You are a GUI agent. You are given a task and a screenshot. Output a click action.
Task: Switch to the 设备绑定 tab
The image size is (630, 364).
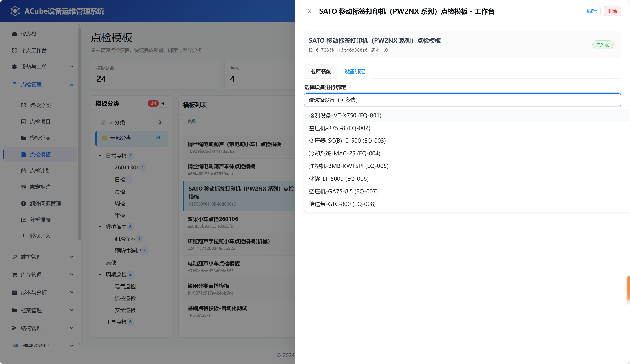click(355, 71)
